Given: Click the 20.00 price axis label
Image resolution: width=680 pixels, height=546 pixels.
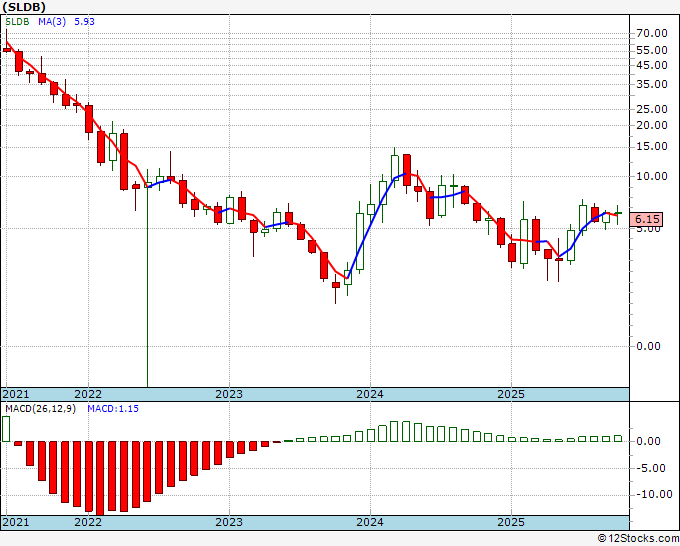Looking at the screenshot, I should pos(652,125).
